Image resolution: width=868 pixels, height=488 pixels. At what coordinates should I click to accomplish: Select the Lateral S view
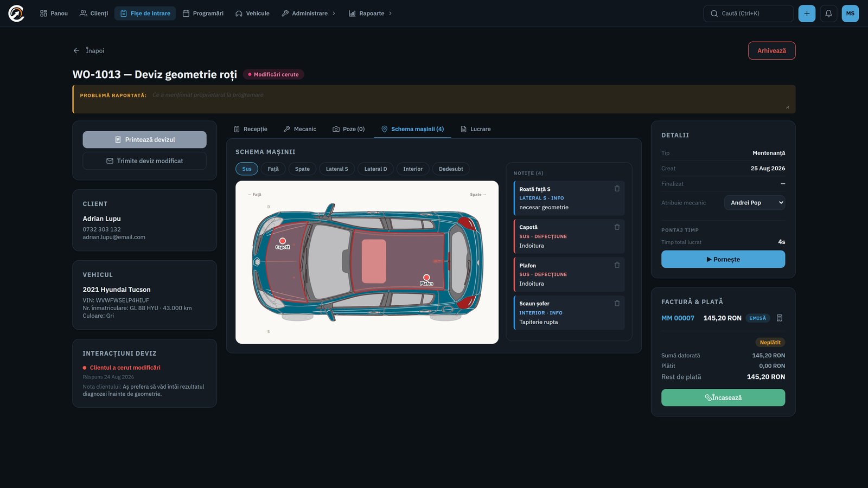pos(337,169)
